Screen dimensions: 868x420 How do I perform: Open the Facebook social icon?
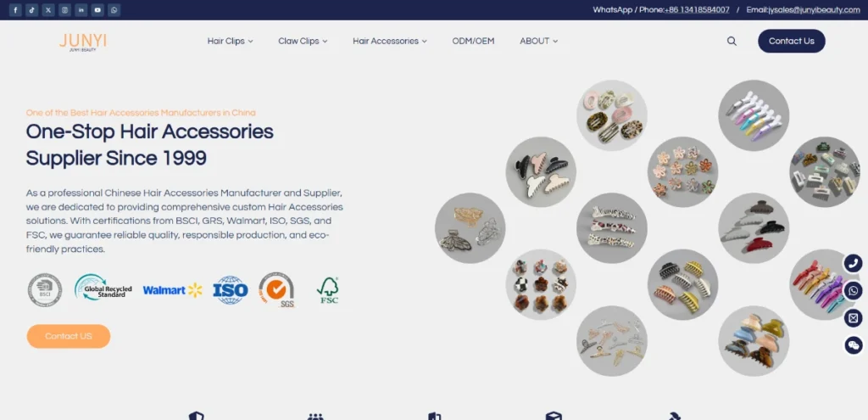coord(15,10)
